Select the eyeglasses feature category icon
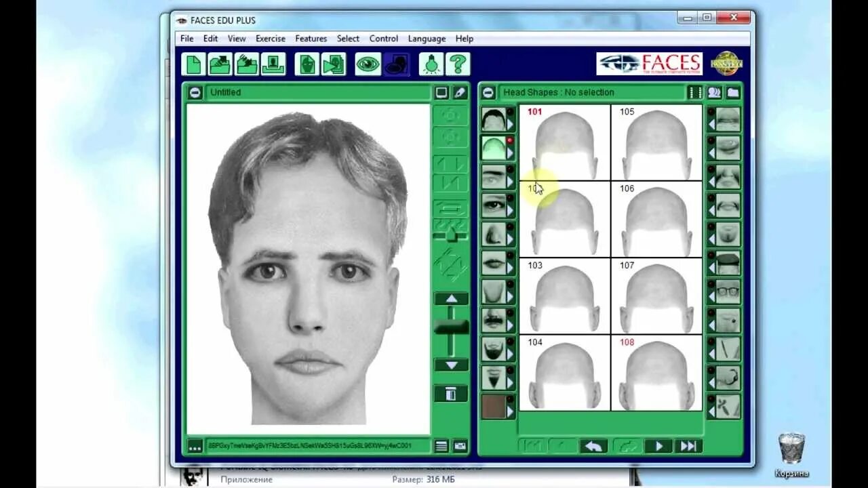This screenshot has width=868, height=488. click(x=728, y=291)
